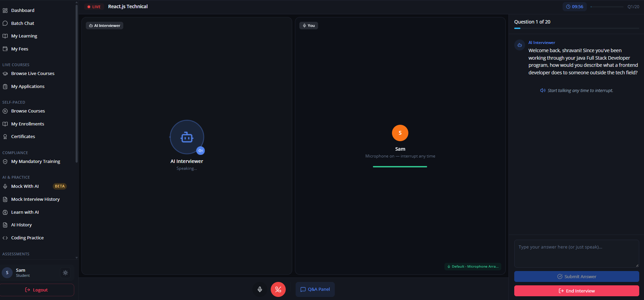Log out using the Logout button
This screenshot has width=644, height=300.
37,290
